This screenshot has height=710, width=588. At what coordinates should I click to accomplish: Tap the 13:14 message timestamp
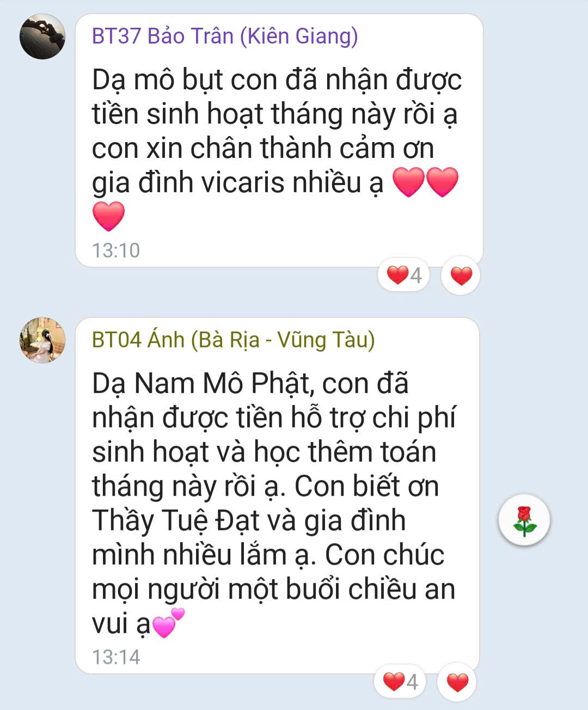coord(116,657)
